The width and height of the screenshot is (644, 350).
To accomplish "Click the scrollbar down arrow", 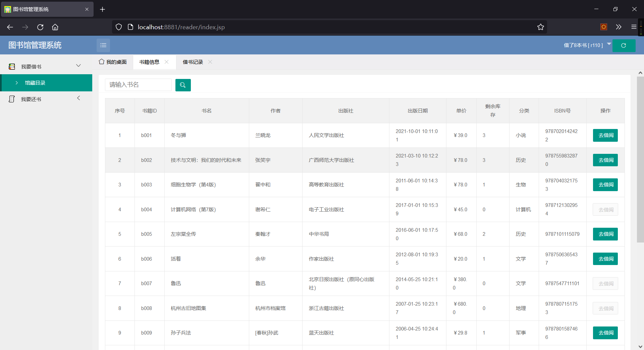I will pyautogui.click(x=640, y=347).
